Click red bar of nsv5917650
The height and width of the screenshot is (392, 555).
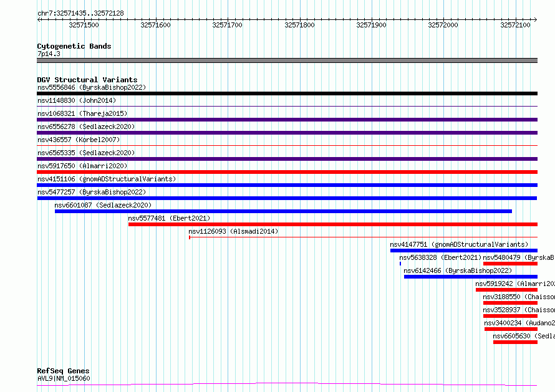click(x=287, y=172)
